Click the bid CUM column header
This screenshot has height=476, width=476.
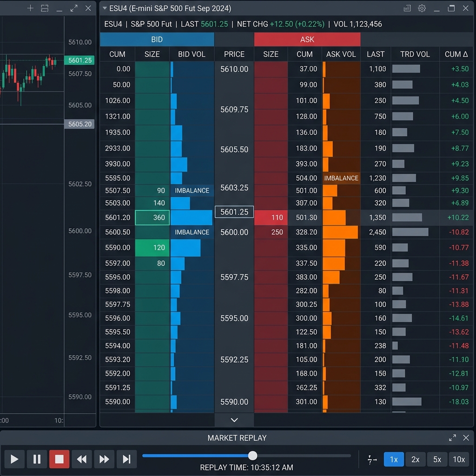[x=117, y=54]
